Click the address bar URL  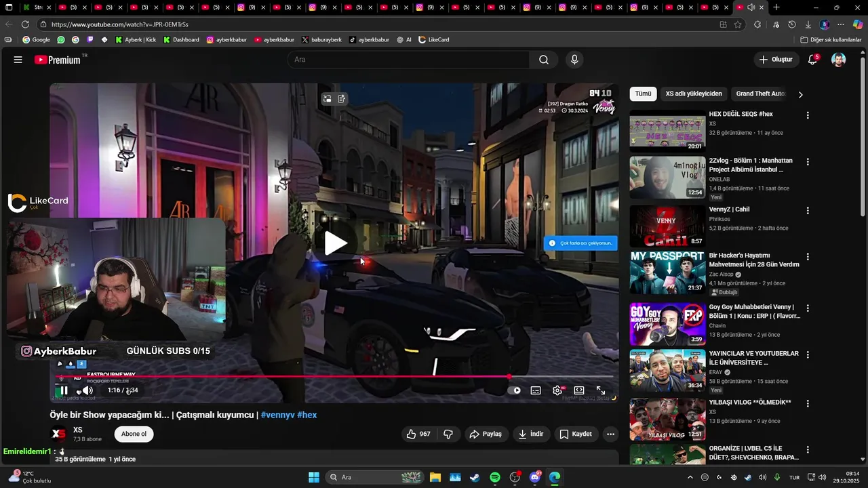119,24
